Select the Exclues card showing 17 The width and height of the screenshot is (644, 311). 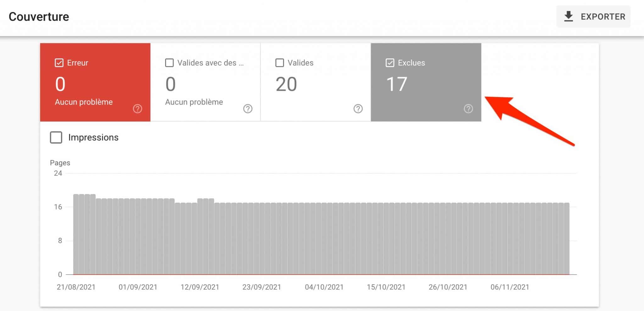pos(426,82)
